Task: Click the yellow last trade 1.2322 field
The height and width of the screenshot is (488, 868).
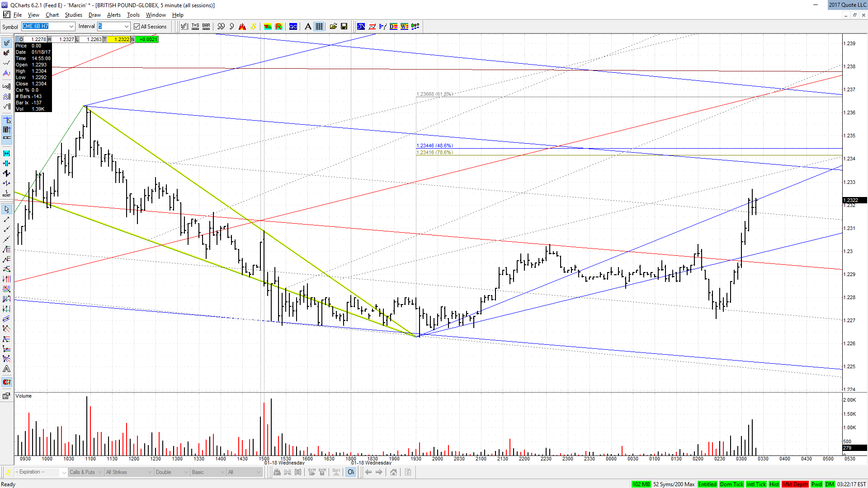Action: [119, 39]
